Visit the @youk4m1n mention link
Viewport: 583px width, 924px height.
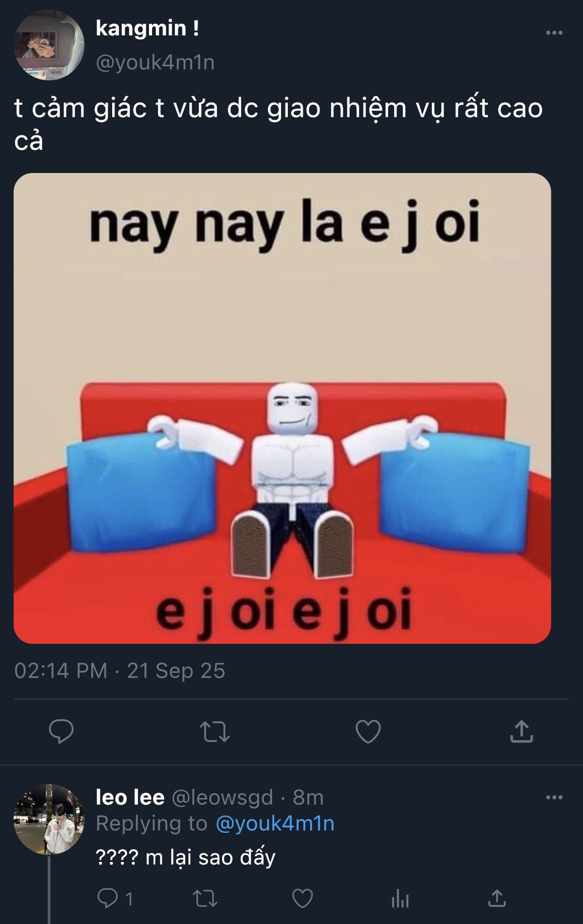tap(275, 823)
